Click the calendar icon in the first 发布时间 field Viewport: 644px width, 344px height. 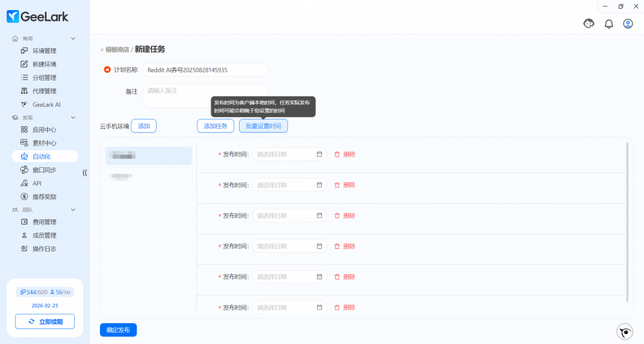click(x=319, y=154)
